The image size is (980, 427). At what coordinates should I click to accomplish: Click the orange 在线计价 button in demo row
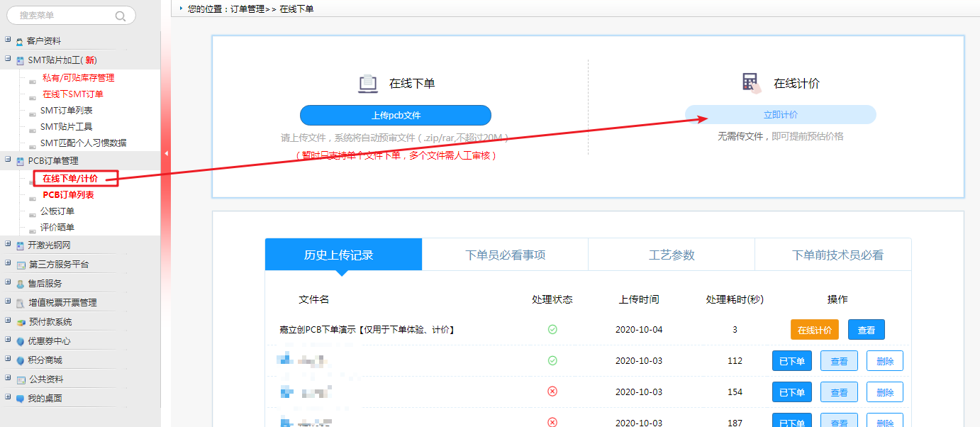815,330
